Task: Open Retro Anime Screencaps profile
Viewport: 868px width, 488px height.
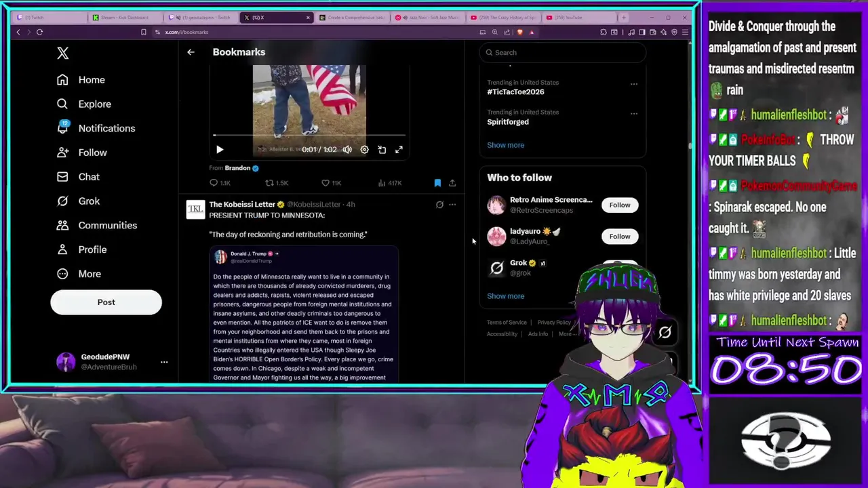Action: coord(551,200)
